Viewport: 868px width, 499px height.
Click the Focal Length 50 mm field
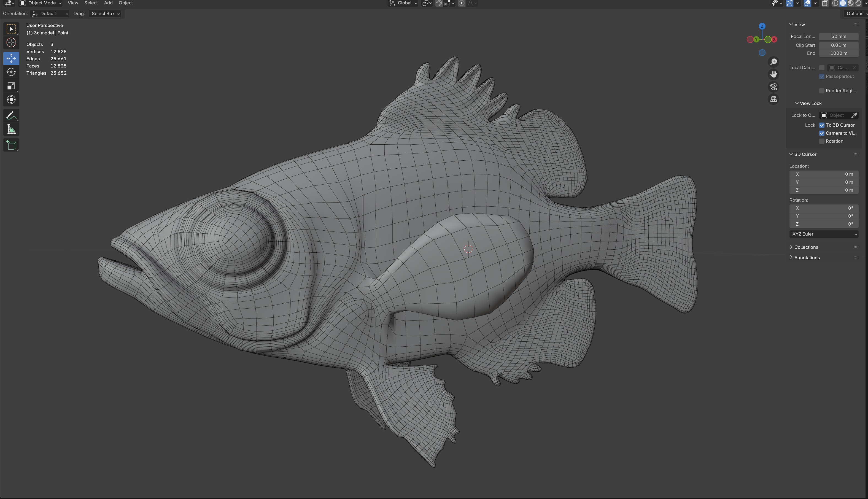(838, 36)
